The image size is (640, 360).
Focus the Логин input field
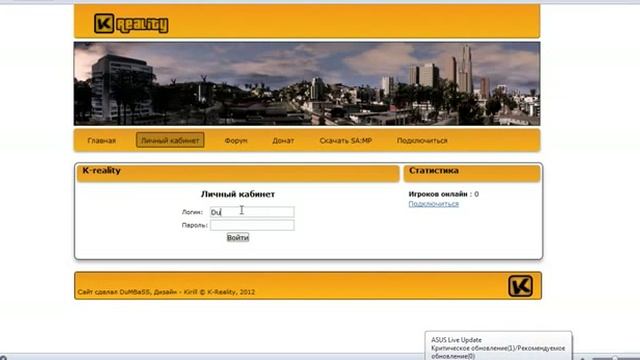(x=252, y=212)
